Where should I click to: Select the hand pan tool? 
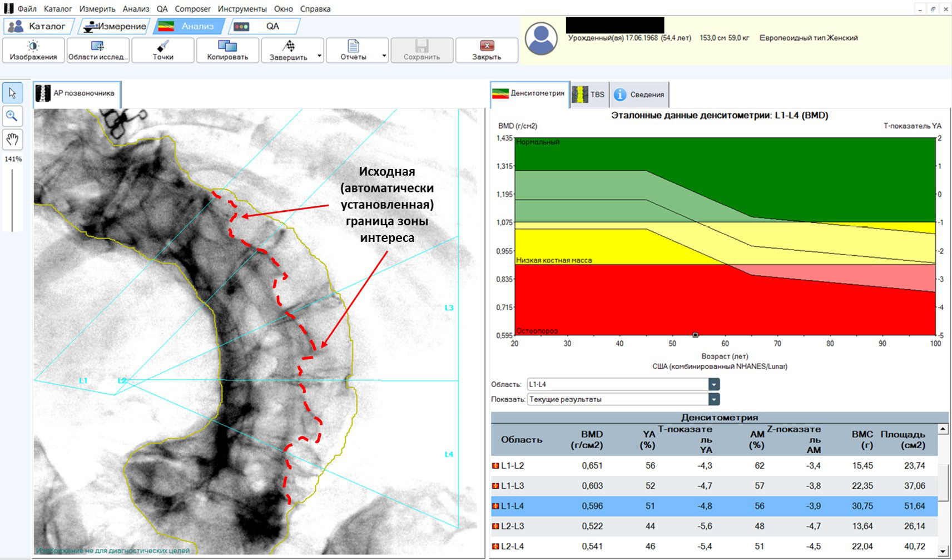click(12, 139)
